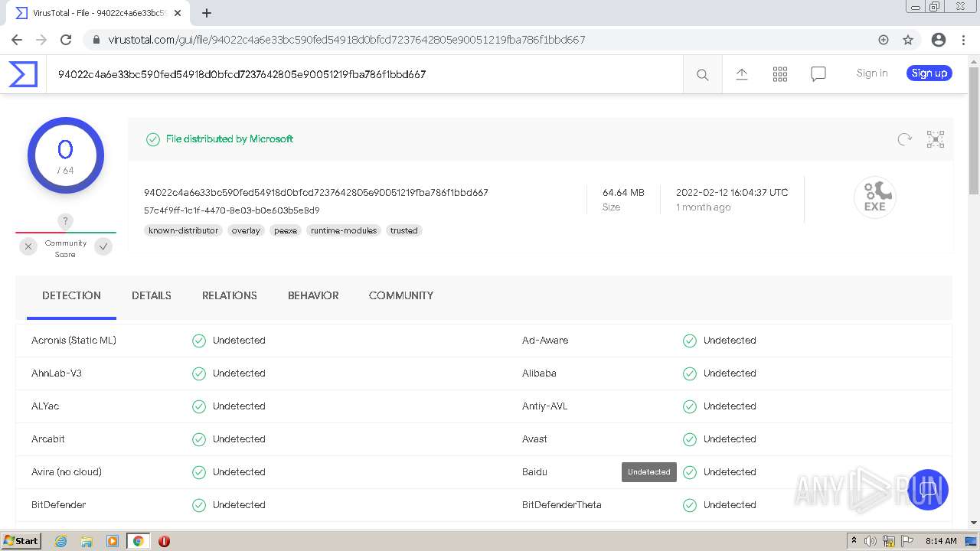Click the Chrome taskbar icon
980x551 pixels.
pos(138,541)
